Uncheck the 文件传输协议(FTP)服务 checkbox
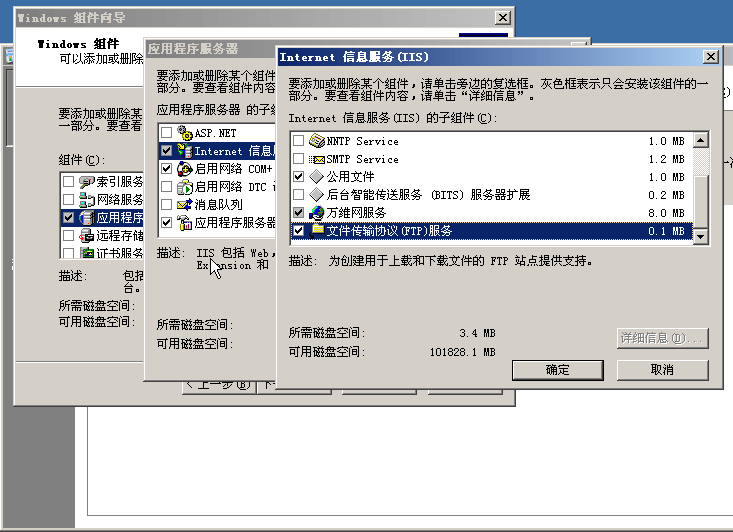This screenshot has height=532, width=733. pos(298,230)
